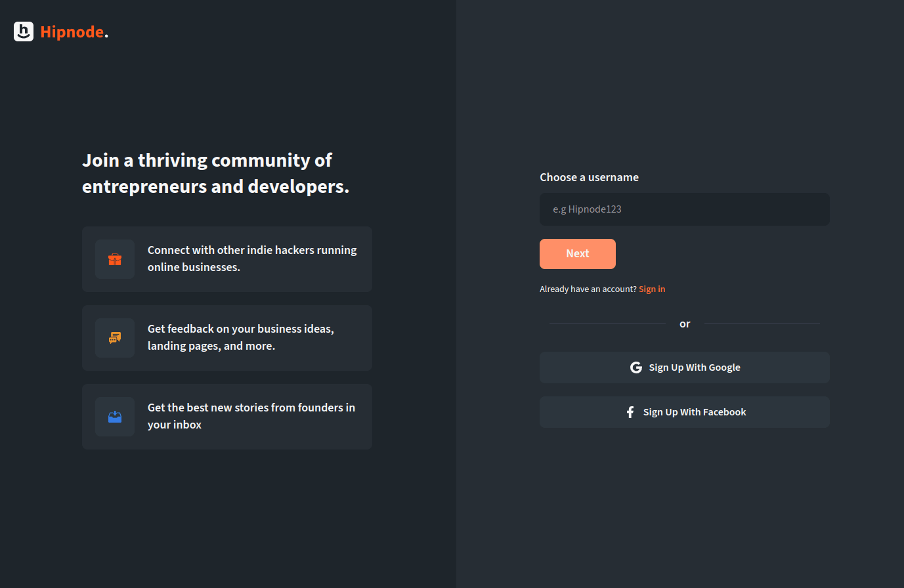
Task: Select the 'Get feedback on your business ideas' text
Action: point(240,337)
